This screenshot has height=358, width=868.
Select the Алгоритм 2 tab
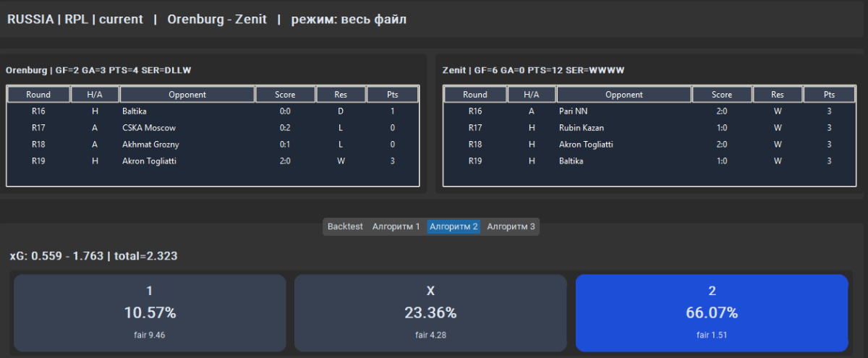click(454, 226)
